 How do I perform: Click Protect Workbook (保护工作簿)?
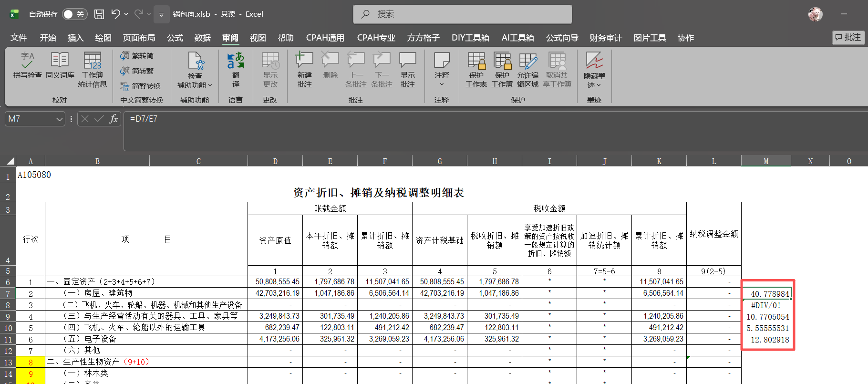(502, 70)
